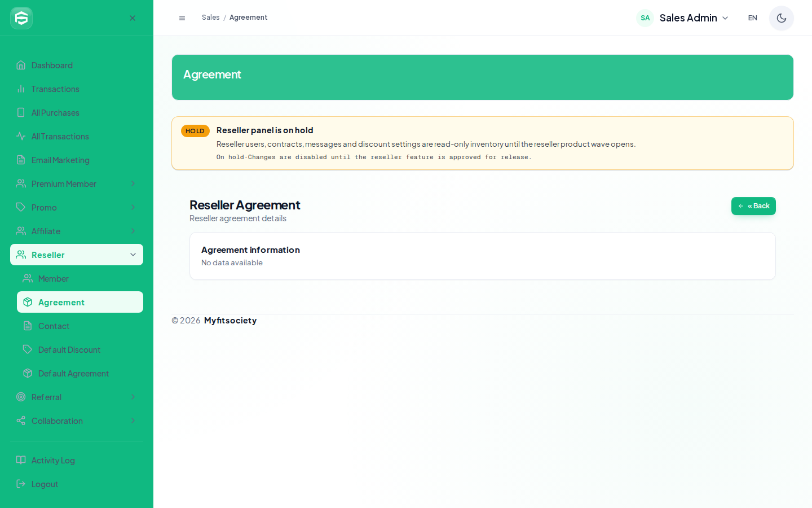The height and width of the screenshot is (508, 812).
Task: Open the Sales Admin user dropdown
Action: pyautogui.click(x=683, y=18)
